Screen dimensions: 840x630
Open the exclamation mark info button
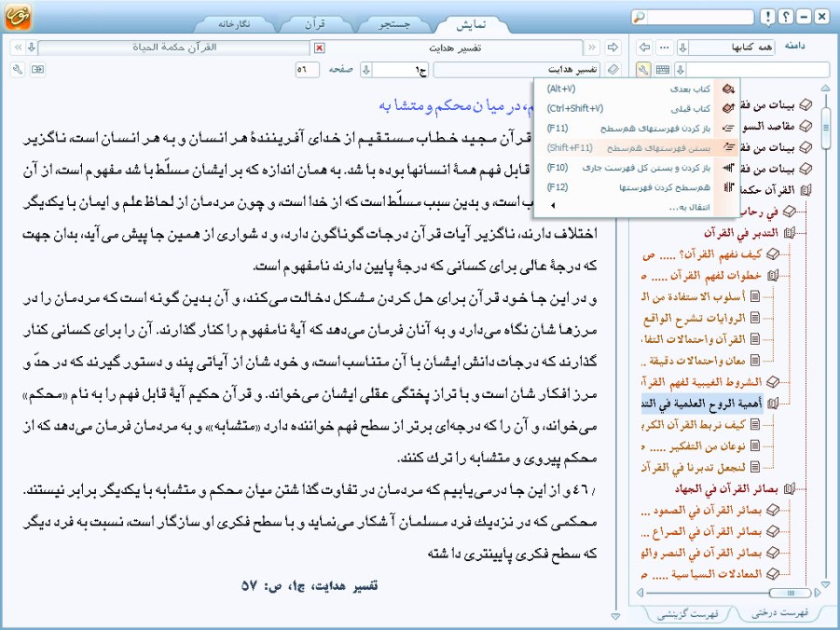click(767, 17)
